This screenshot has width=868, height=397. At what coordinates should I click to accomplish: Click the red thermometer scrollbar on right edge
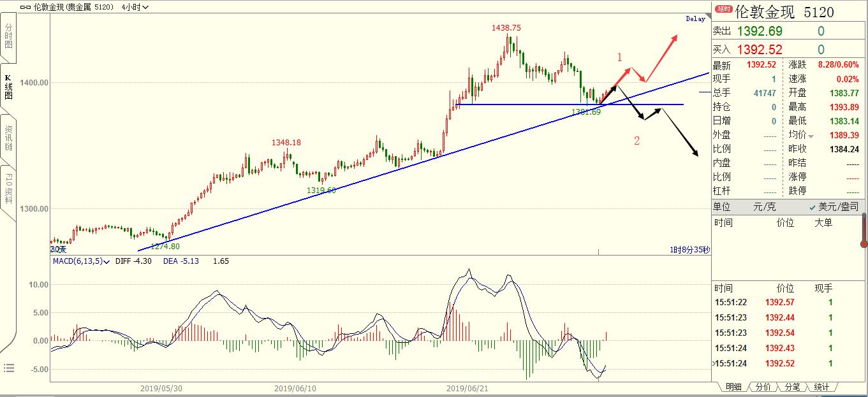(x=864, y=230)
